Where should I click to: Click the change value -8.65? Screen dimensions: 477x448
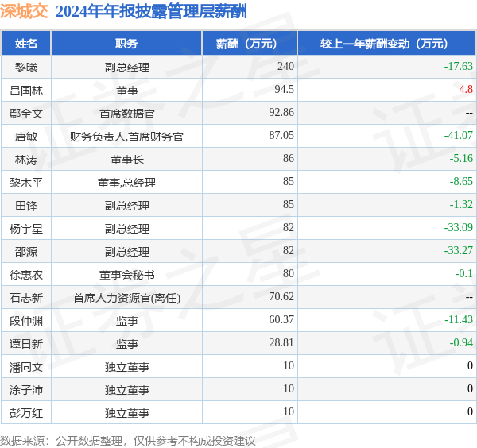coord(461,182)
